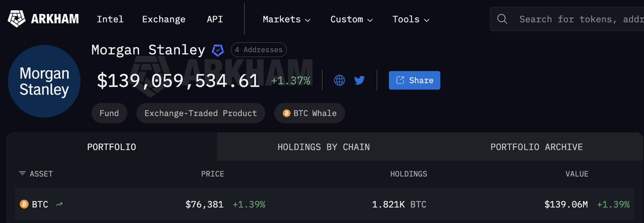
Task: Click the Morgan Stanley profile logo
Action: [44, 82]
